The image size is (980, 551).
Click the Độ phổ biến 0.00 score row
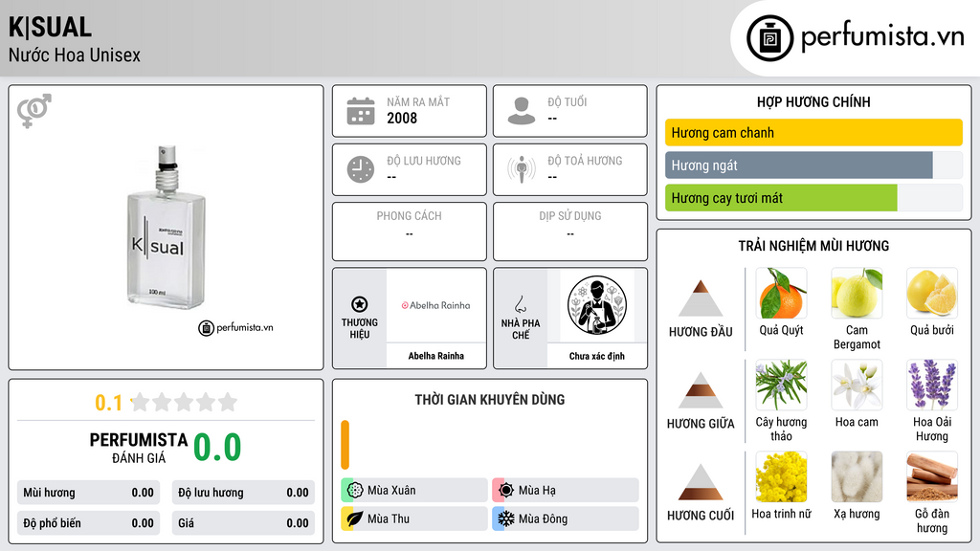click(88, 523)
